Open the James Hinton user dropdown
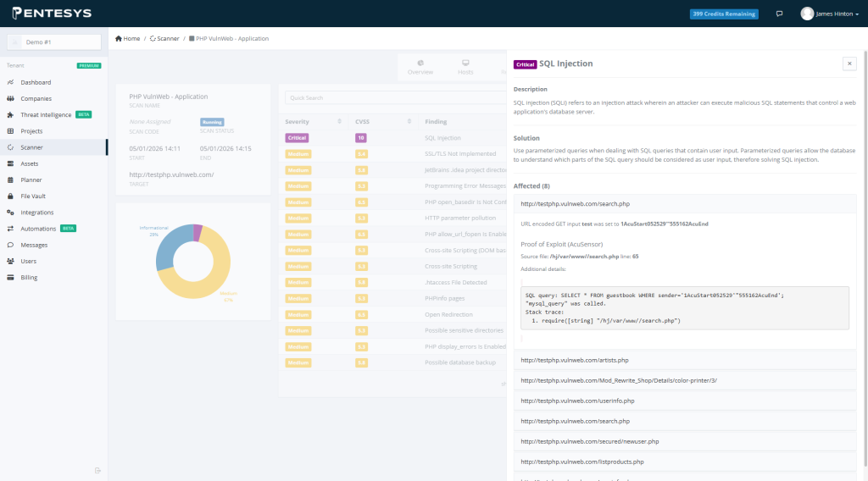The height and width of the screenshot is (481, 868). [x=830, y=14]
